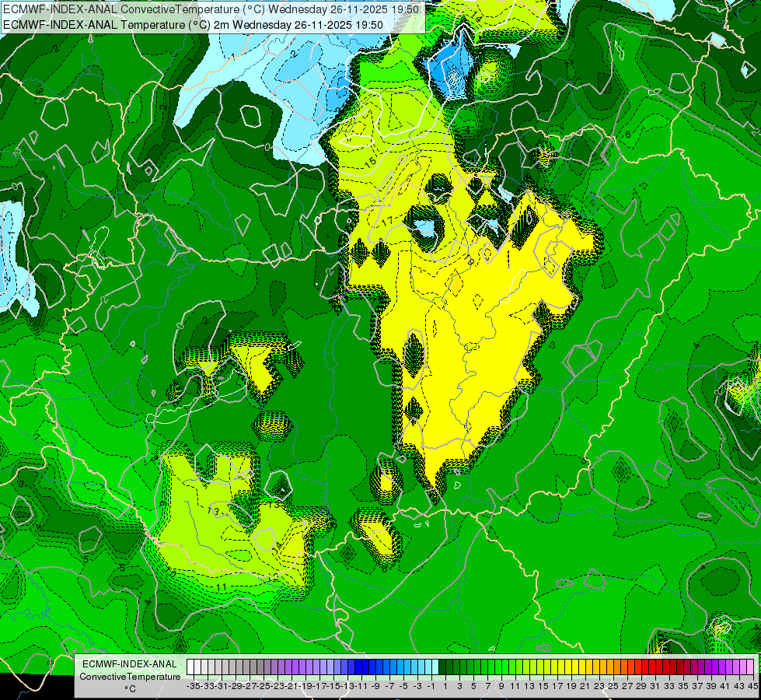Click the '-25' value on the legend scale
The height and width of the screenshot is (700, 761).
264,686
